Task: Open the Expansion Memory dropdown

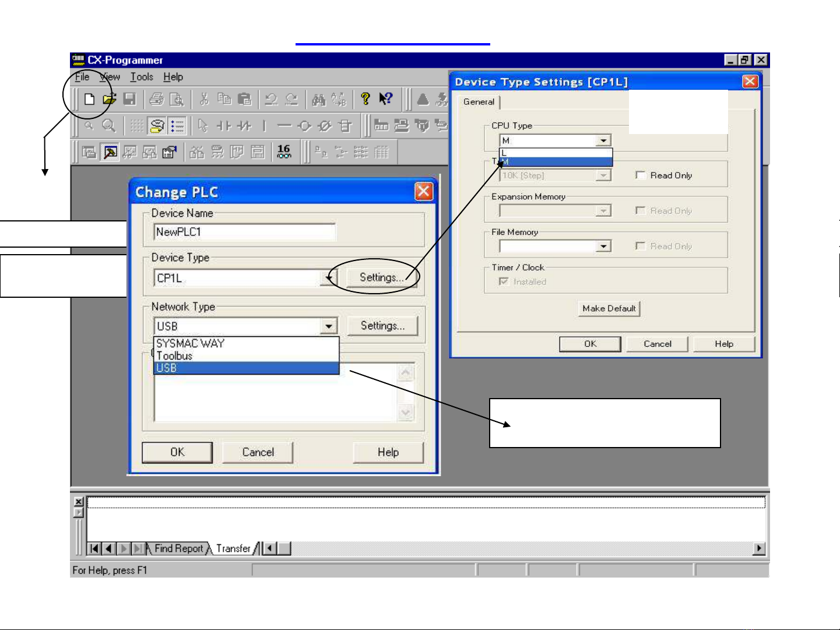Action: 603,210
